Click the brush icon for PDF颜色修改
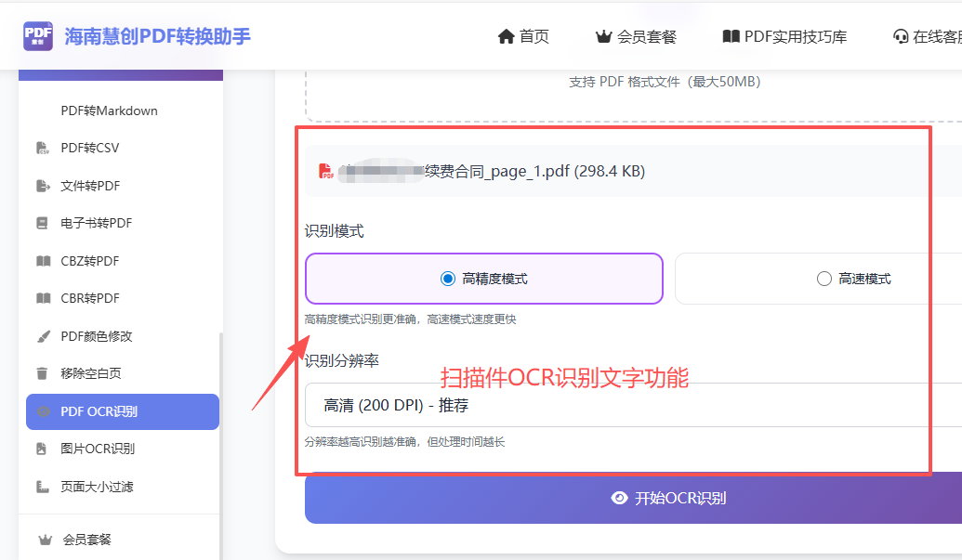This screenshot has width=962, height=560. (x=43, y=336)
